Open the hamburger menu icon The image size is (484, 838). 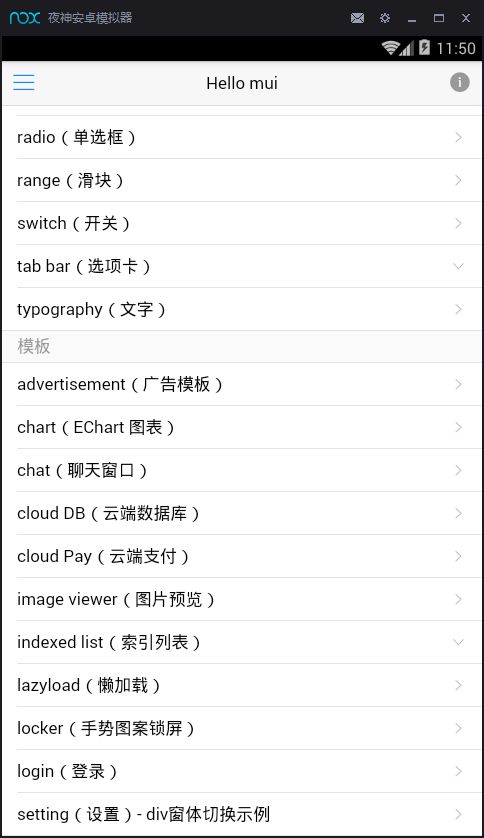click(24, 82)
